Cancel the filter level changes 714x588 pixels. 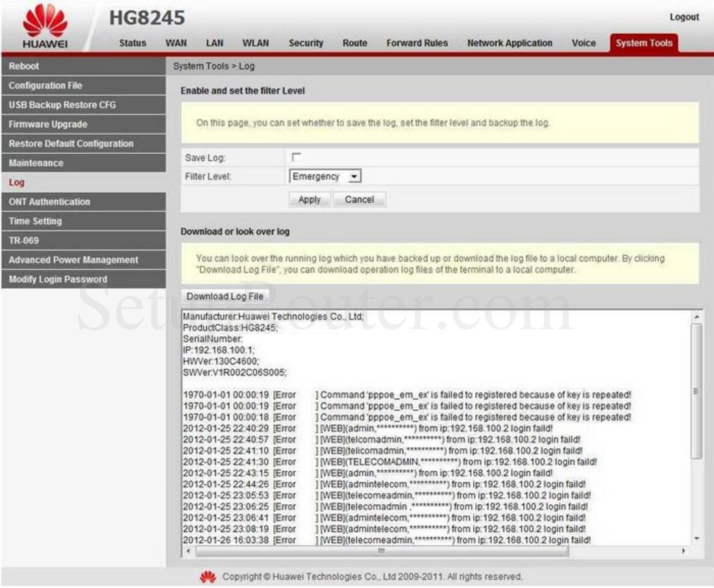click(x=359, y=199)
